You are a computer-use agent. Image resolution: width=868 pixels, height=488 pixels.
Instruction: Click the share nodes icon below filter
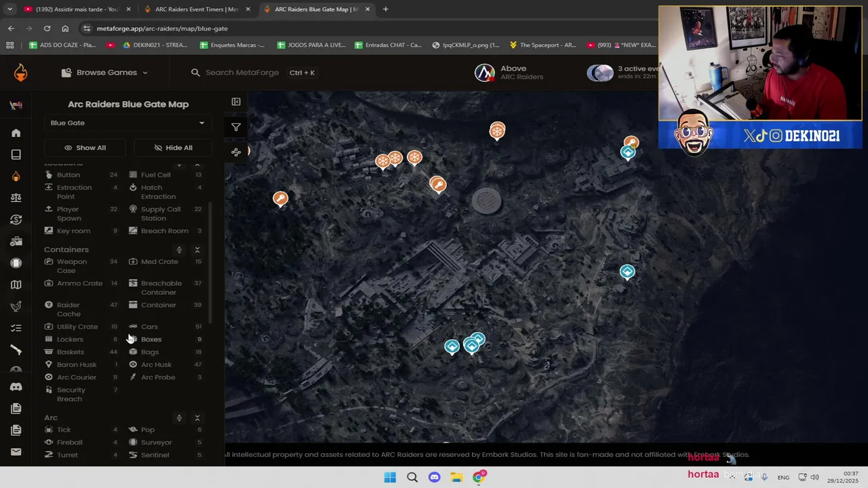coord(236,152)
